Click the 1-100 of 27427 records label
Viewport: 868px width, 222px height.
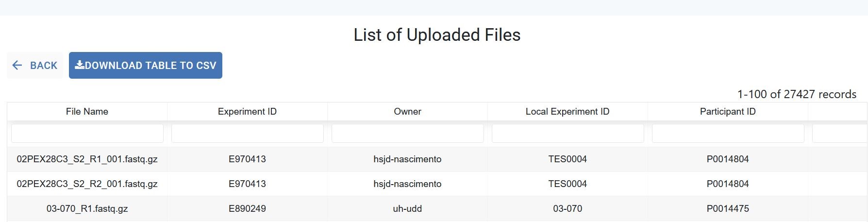click(x=797, y=94)
